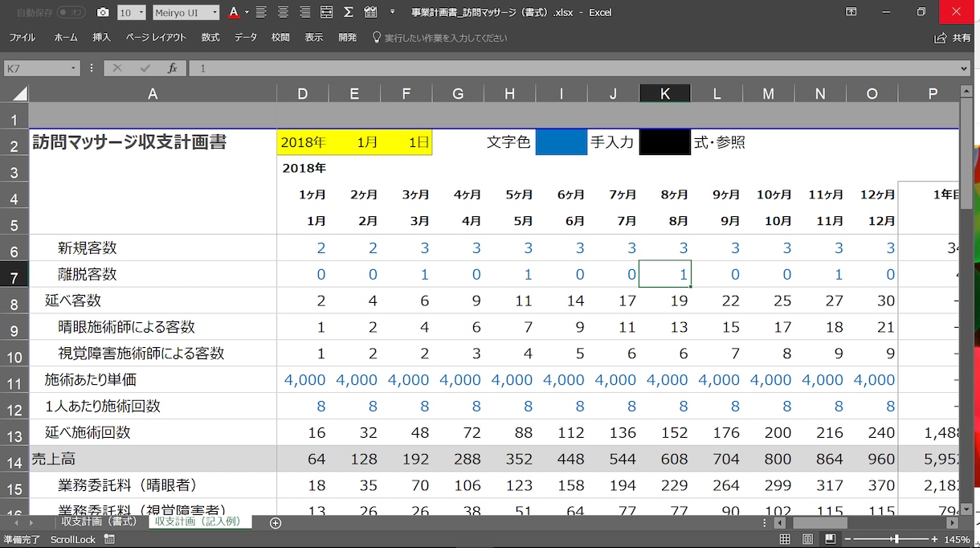Switch to the 挿入 ribbon tab
The image size is (980, 548).
(x=101, y=38)
